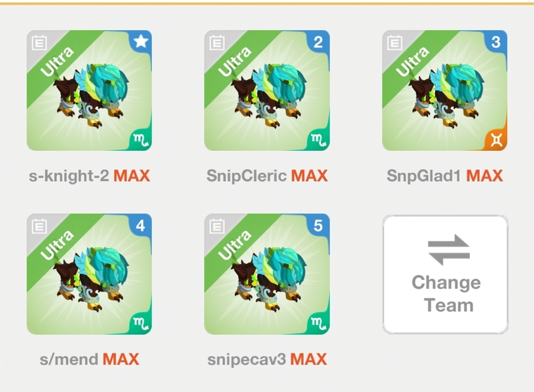Tap Scorpio zodiac icon on s-knight-2
Image resolution: width=534 pixels, height=392 pixels.
point(141,140)
